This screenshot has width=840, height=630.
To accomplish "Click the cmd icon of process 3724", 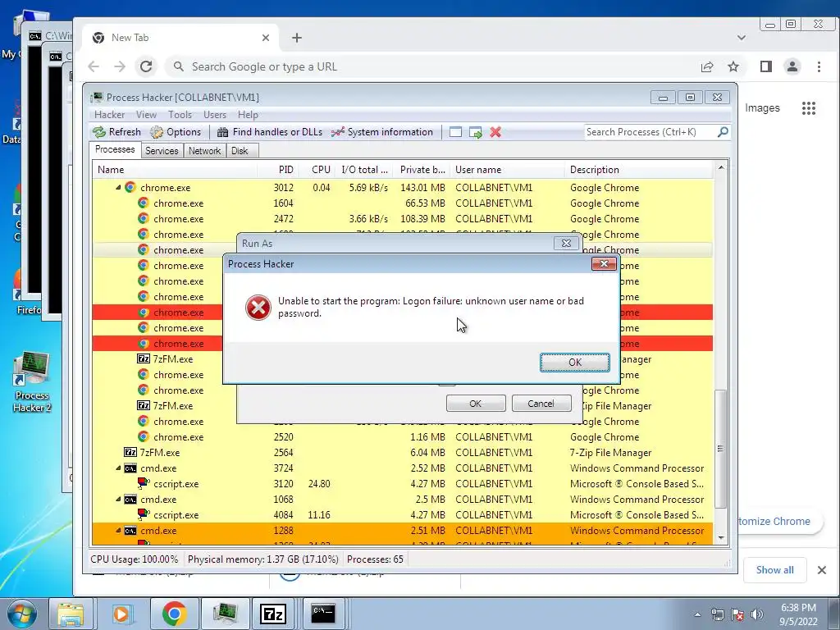I will [130, 468].
